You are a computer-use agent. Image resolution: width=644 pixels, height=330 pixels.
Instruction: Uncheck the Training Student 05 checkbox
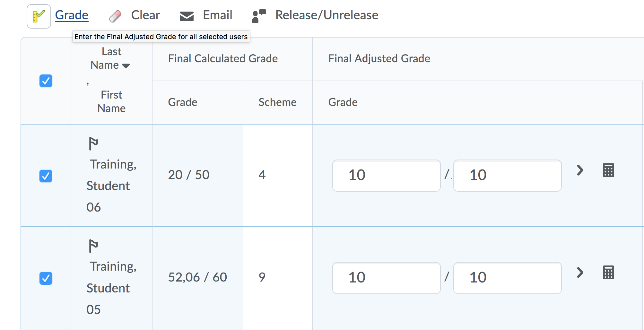tap(46, 278)
